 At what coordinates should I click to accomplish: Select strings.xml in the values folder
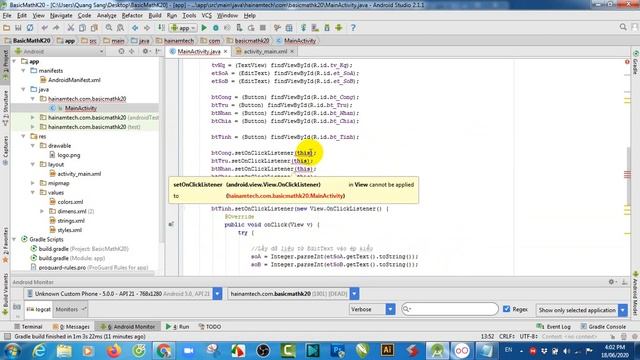pyautogui.click(x=67, y=221)
